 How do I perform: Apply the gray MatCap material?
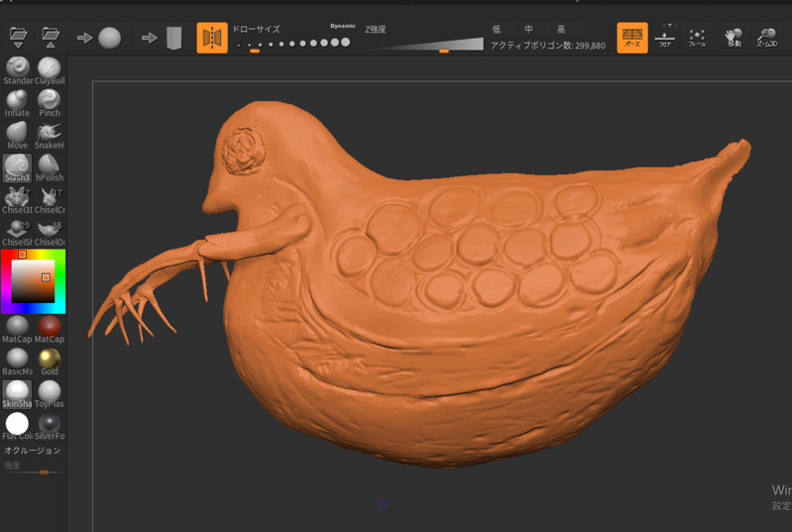pyautogui.click(x=18, y=330)
